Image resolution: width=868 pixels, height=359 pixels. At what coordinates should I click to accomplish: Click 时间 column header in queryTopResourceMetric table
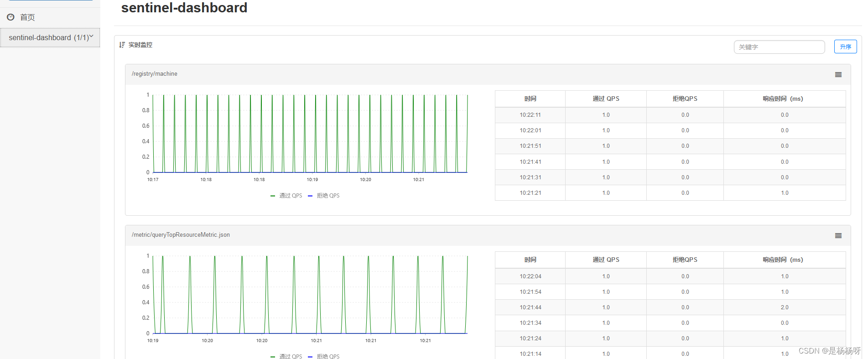530,260
